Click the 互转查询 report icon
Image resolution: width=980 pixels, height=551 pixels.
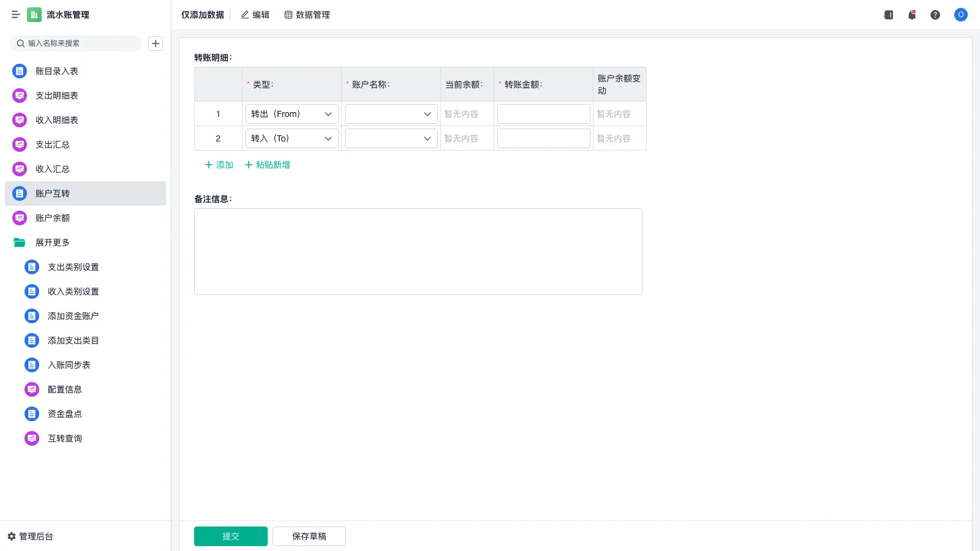pos(32,438)
